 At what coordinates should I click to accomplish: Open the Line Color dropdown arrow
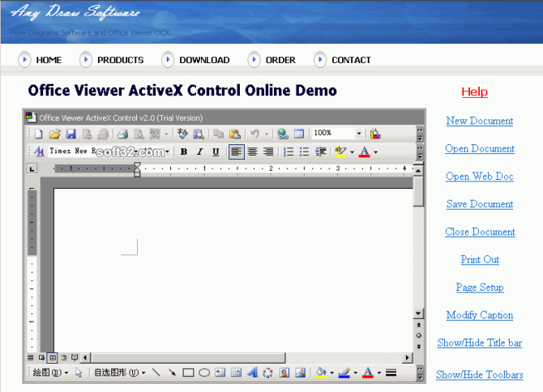click(355, 373)
